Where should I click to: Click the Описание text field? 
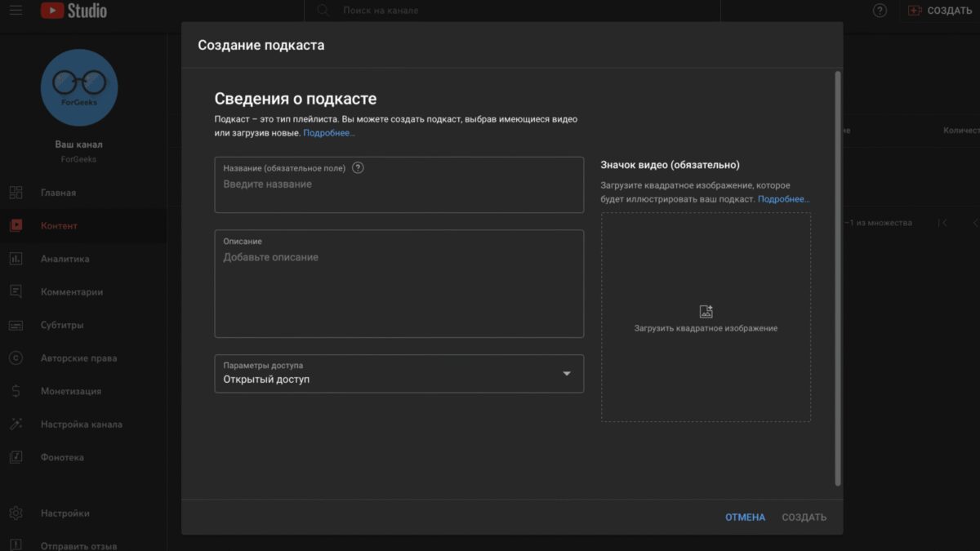click(x=399, y=284)
